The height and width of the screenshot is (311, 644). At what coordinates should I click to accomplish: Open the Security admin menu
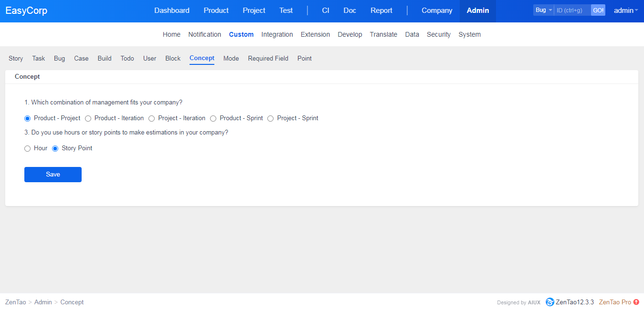438,34
